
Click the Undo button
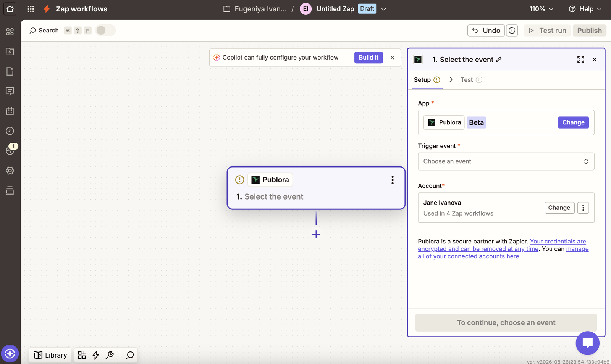pos(486,31)
